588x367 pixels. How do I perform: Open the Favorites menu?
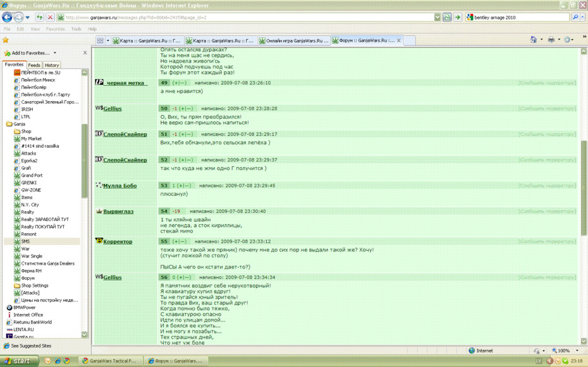[x=56, y=29]
